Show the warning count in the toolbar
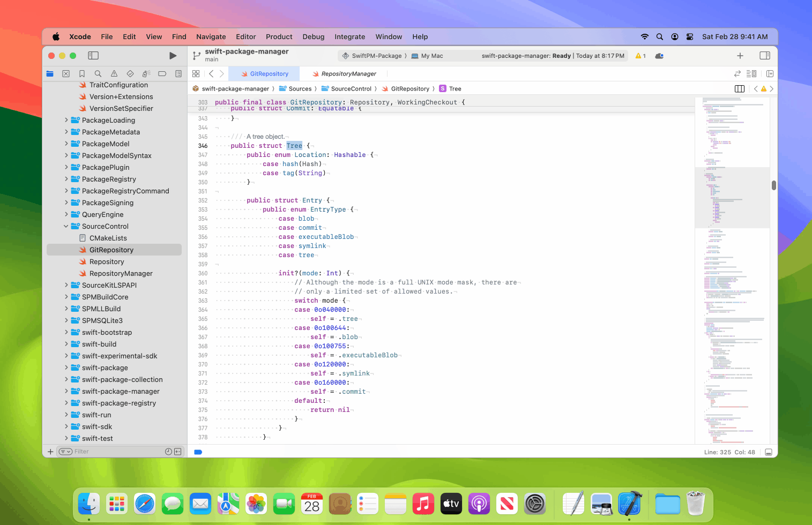 (x=640, y=56)
